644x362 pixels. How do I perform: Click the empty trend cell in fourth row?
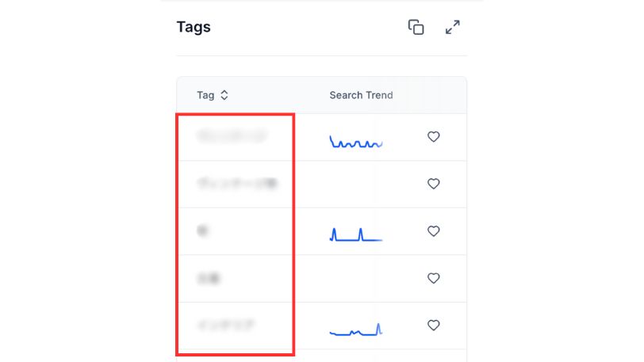coord(356,278)
